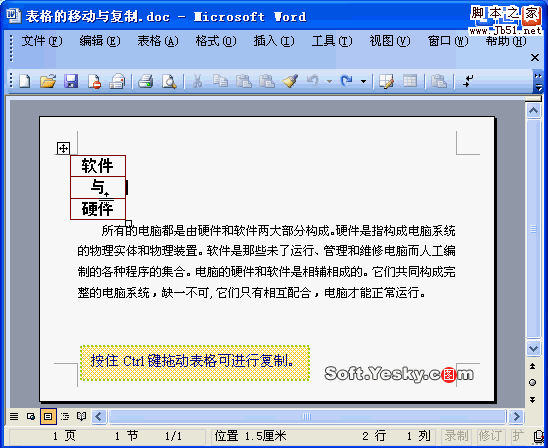Click the table resize handle at the bottom-right corner

coord(128,223)
